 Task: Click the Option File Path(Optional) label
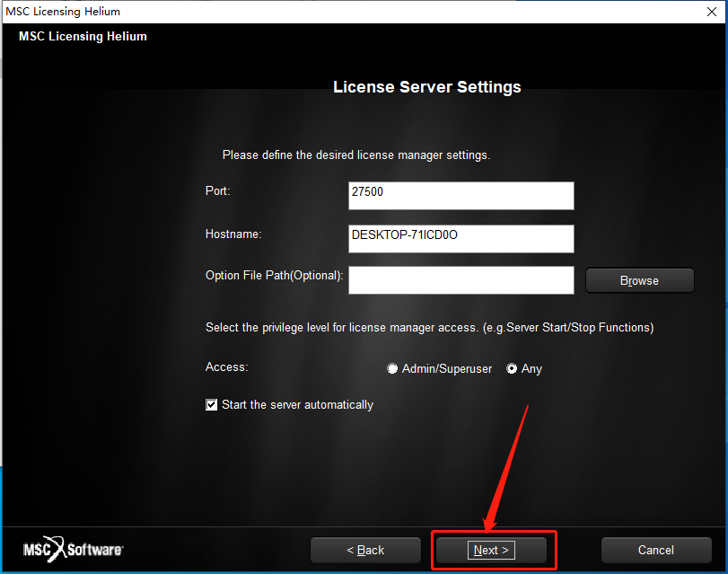275,276
